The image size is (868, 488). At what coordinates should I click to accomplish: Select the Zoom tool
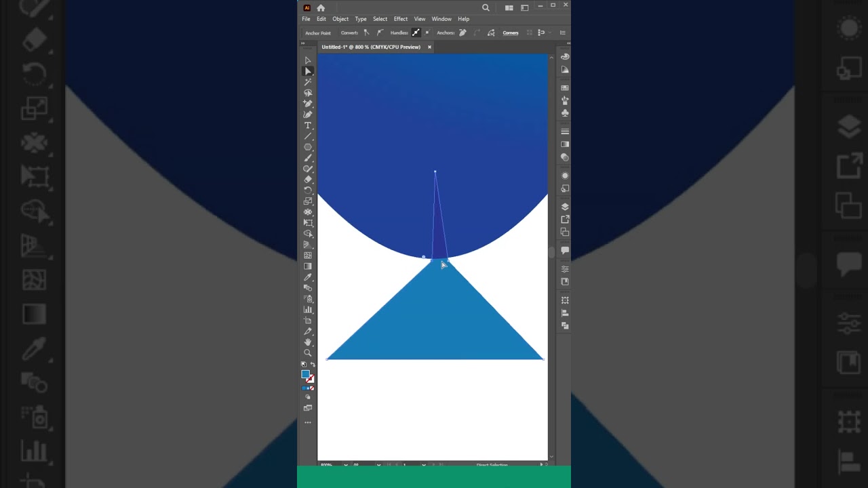(x=308, y=353)
